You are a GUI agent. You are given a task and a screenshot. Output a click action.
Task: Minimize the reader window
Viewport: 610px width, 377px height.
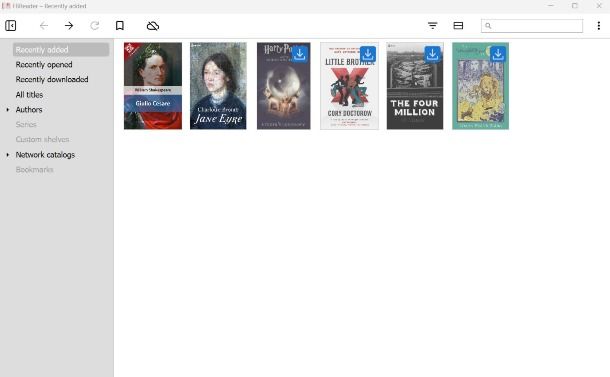pyautogui.click(x=551, y=6)
